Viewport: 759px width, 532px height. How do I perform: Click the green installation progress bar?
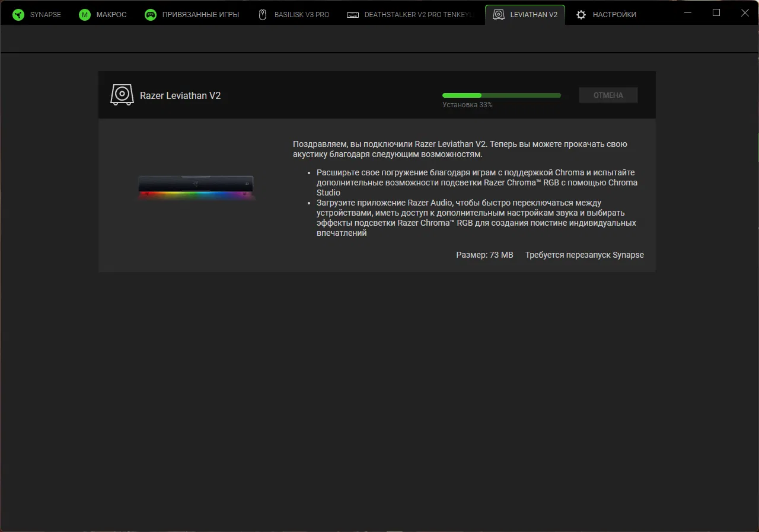(502, 95)
